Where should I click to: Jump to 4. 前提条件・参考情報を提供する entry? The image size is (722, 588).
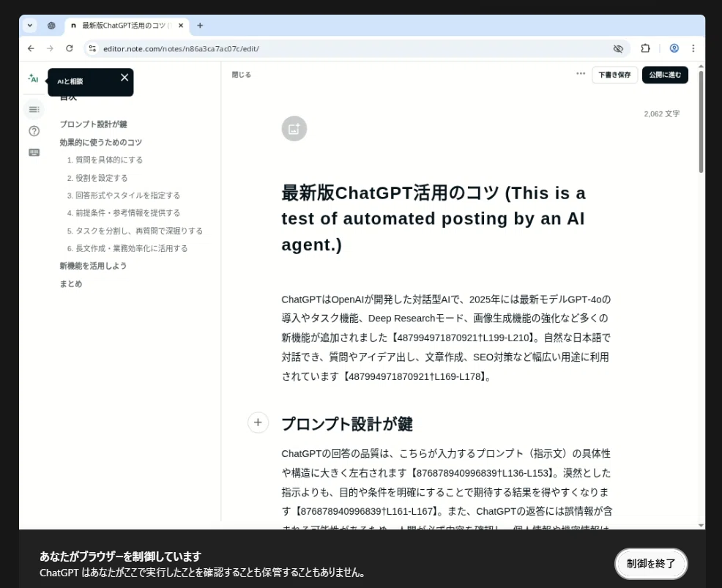[124, 213]
